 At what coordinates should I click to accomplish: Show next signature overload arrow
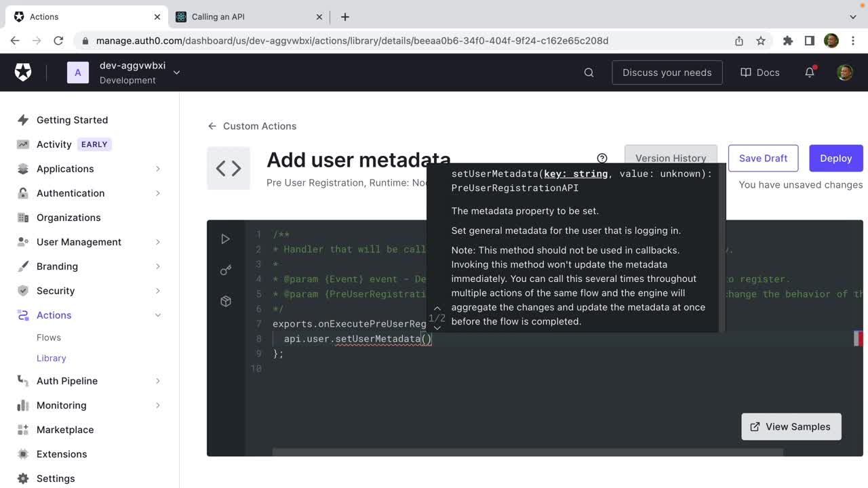(x=437, y=328)
